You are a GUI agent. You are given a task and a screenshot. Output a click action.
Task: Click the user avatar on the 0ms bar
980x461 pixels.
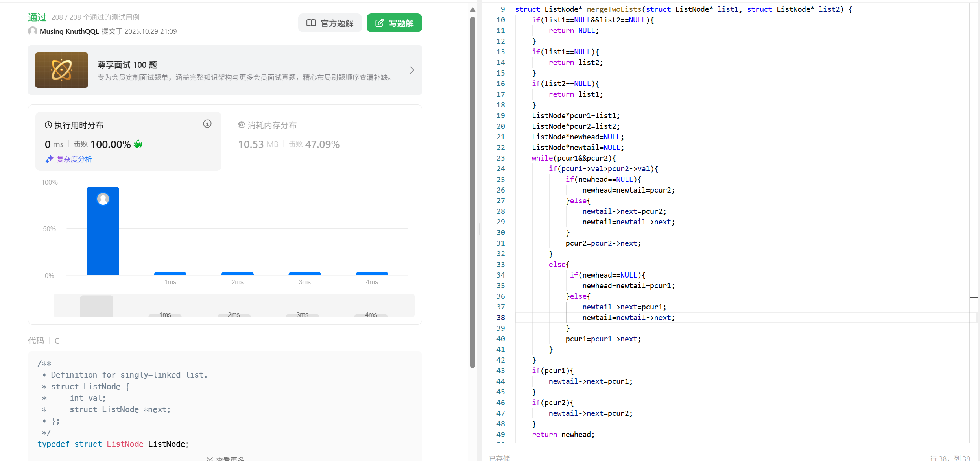pos(103,199)
